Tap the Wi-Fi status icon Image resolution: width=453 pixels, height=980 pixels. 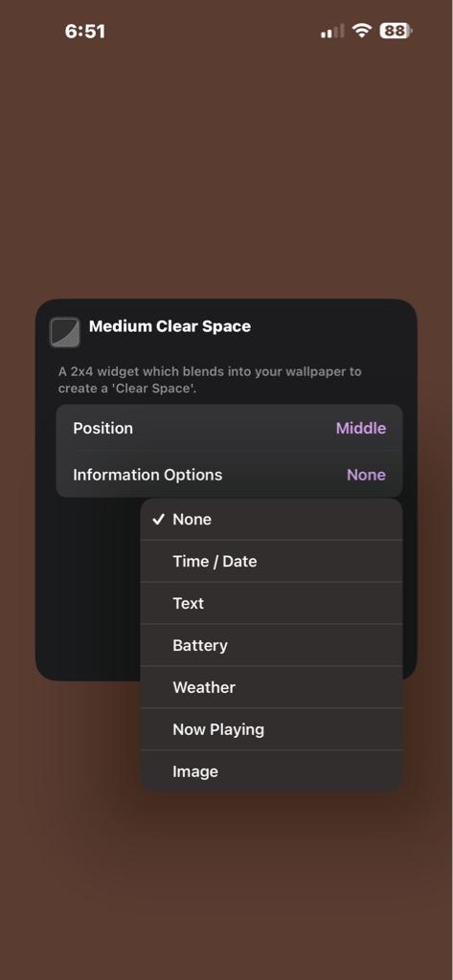[362, 31]
